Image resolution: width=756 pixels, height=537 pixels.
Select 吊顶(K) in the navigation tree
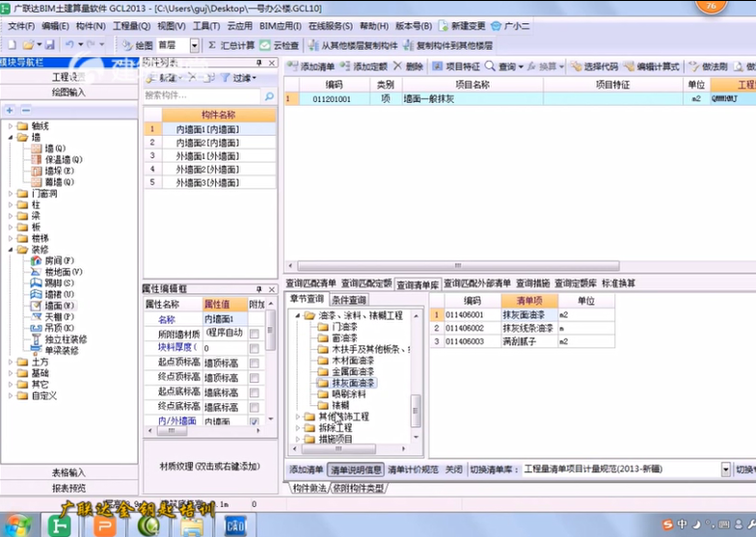pos(52,328)
